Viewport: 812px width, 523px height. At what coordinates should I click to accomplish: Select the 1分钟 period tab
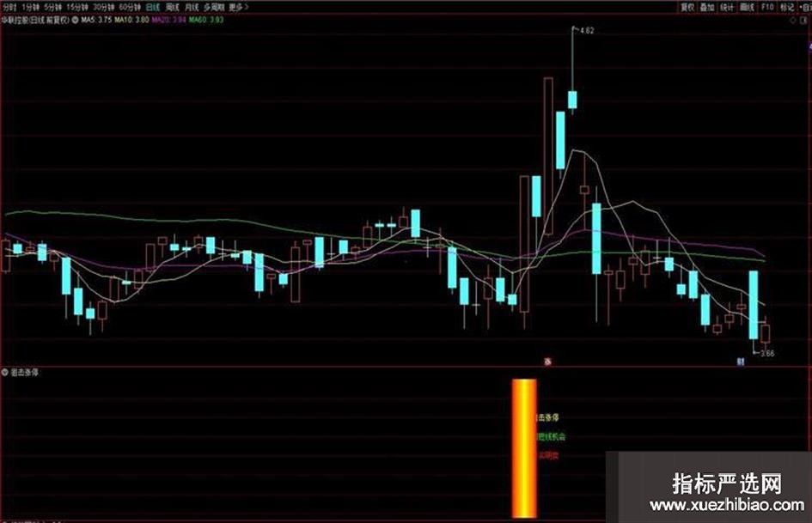[31, 7]
